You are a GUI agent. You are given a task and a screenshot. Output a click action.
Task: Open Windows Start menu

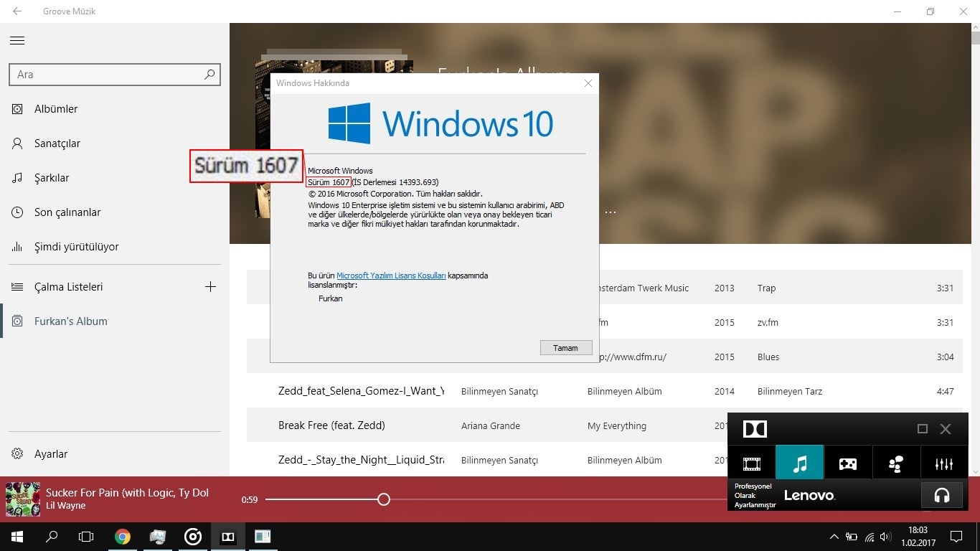[x=17, y=537]
